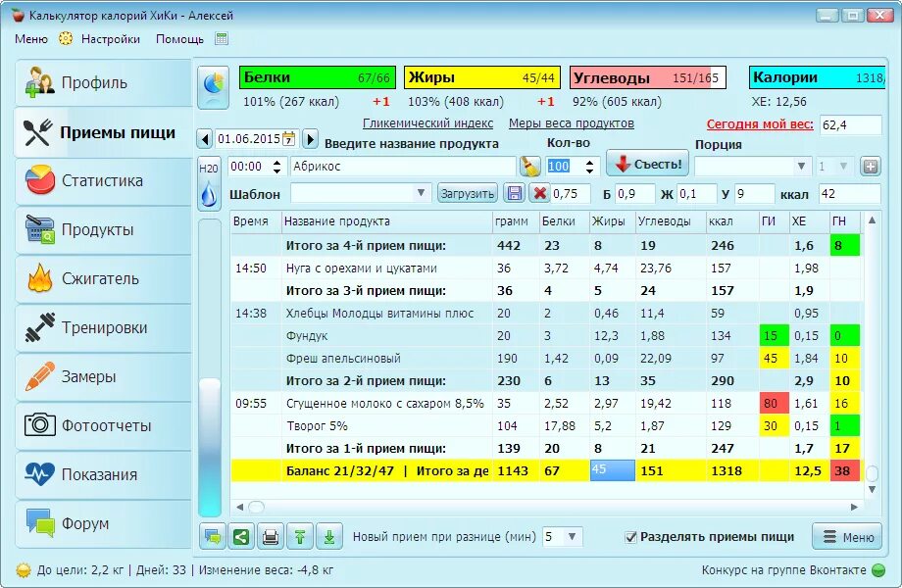The image size is (902, 588).
Task: Select Сгущенное молоко с сахаром row
Action: pyautogui.click(x=546, y=404)
